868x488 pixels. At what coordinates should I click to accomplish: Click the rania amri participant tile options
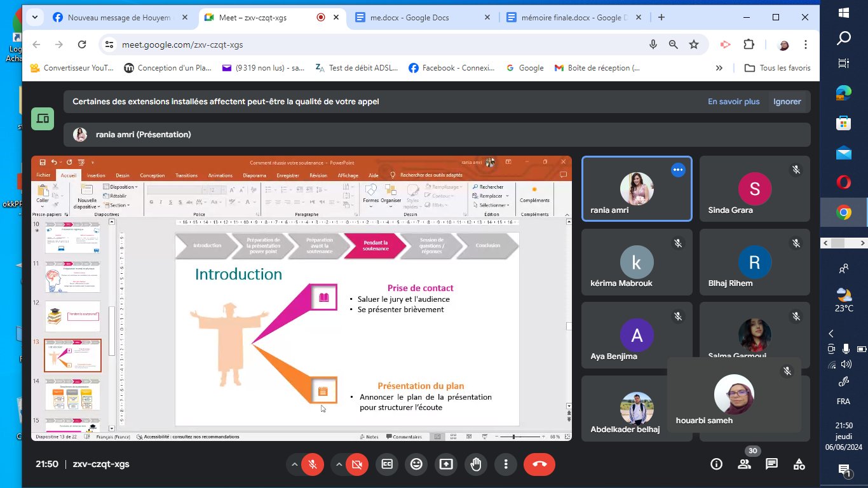click(x=678, y=170)
